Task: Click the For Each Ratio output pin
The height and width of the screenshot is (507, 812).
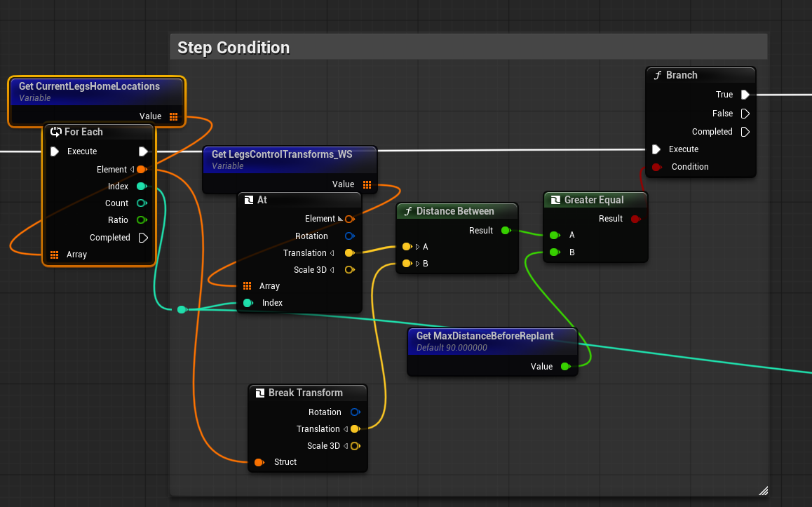Action: tap(142, 220)
